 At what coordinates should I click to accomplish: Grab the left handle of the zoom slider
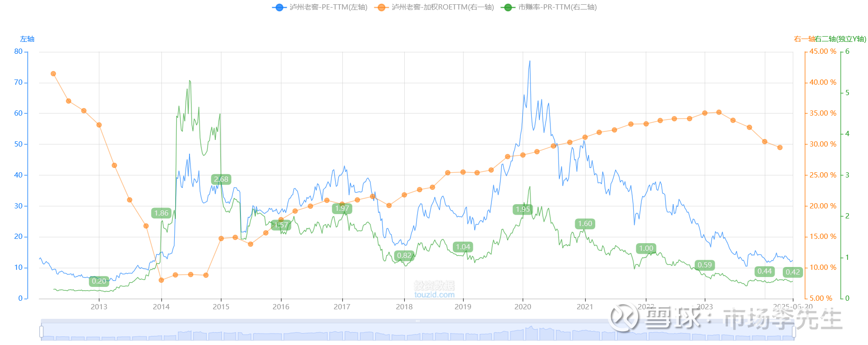pos(41,331)
